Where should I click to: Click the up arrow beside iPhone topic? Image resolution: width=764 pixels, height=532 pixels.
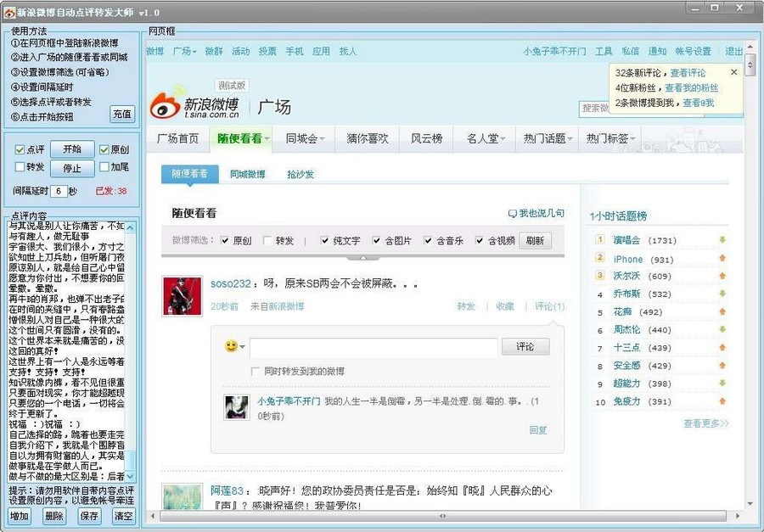[x=722, y=258]
